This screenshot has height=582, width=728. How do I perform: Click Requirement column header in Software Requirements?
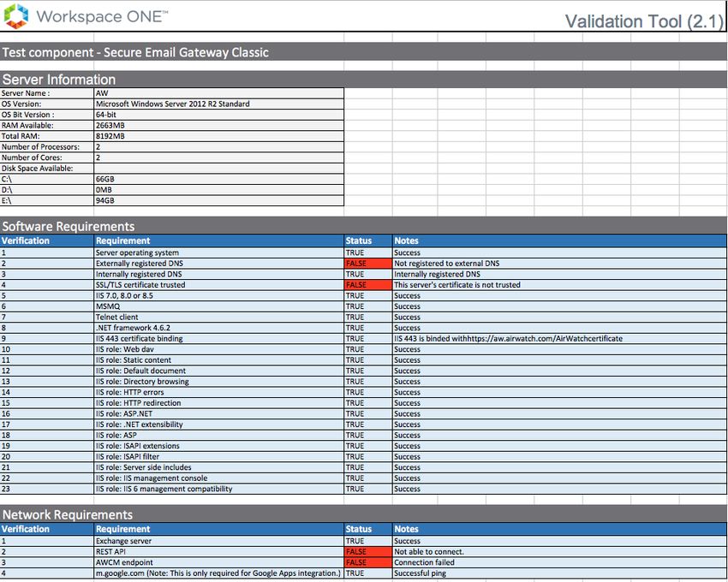(218, 241)
